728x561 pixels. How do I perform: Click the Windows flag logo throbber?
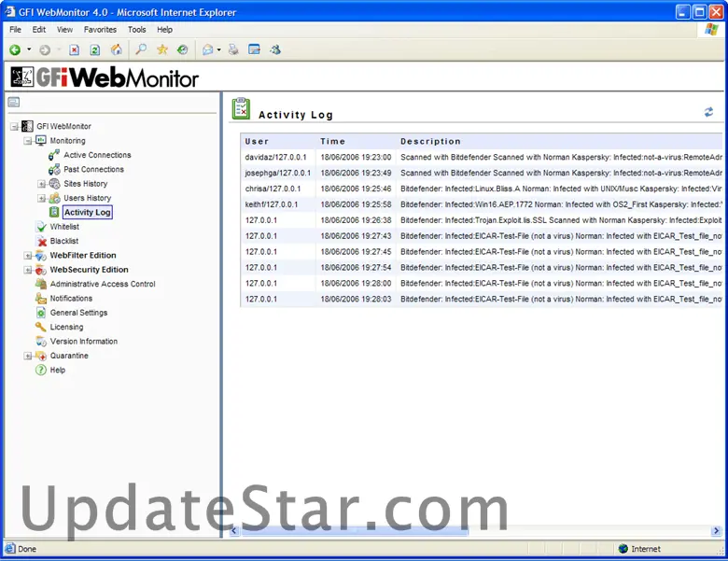coord(711,30)
